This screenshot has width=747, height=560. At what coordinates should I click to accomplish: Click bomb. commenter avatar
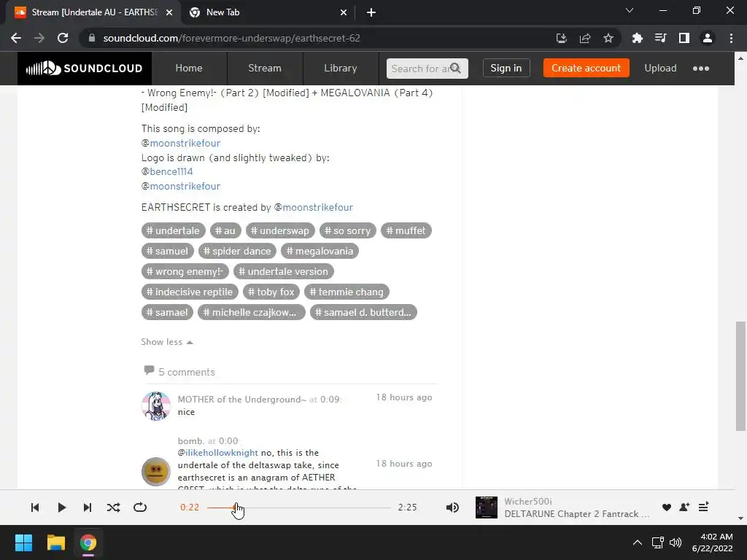156,472
